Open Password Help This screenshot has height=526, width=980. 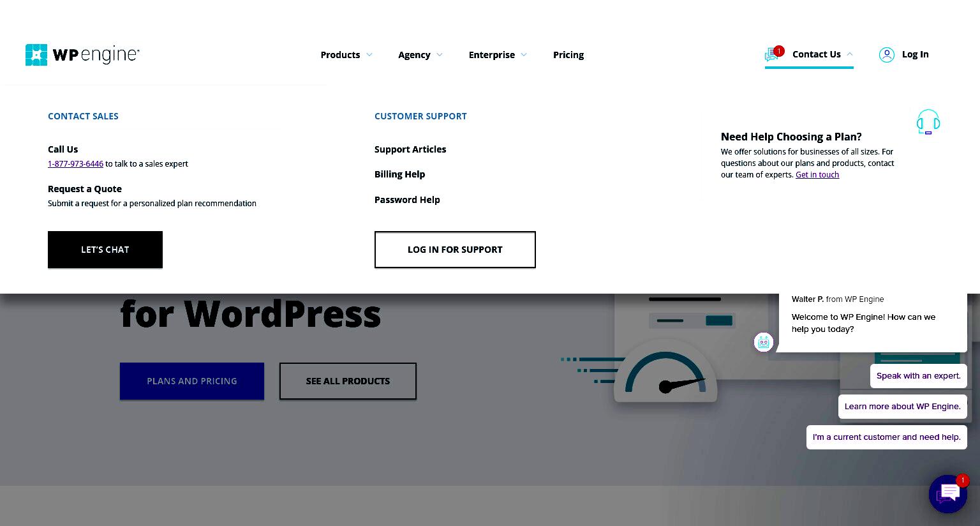(x=407, y=200)
